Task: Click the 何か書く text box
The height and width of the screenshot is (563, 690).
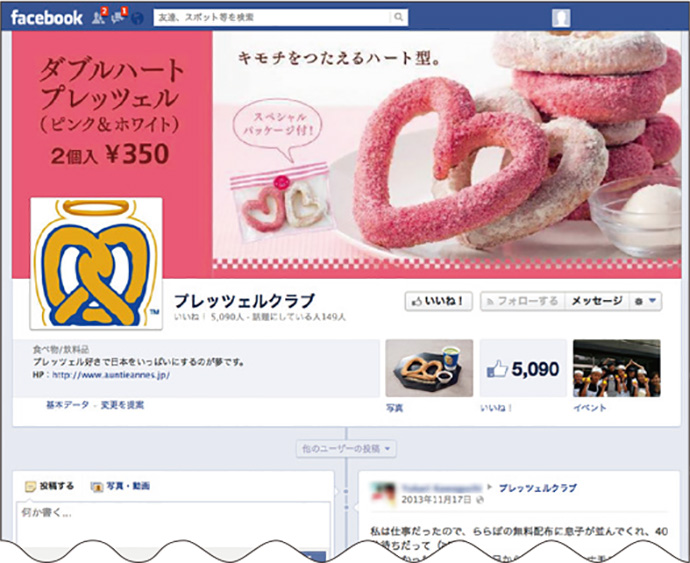Action: point(173,524)
